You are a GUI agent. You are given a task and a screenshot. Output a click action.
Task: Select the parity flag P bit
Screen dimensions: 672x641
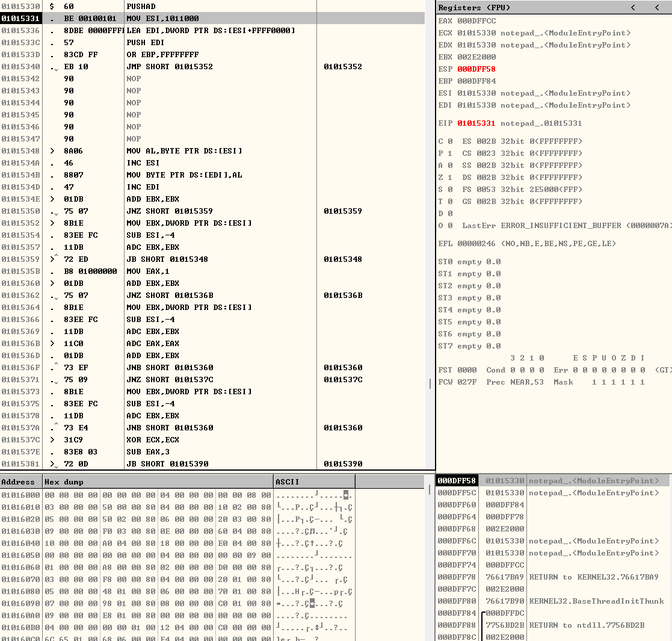[x=445, y=153]
